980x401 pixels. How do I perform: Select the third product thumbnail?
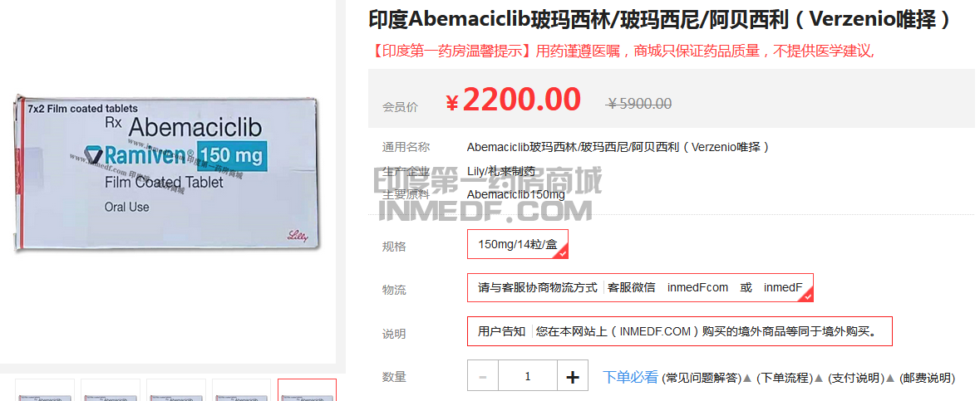point(175,389)
